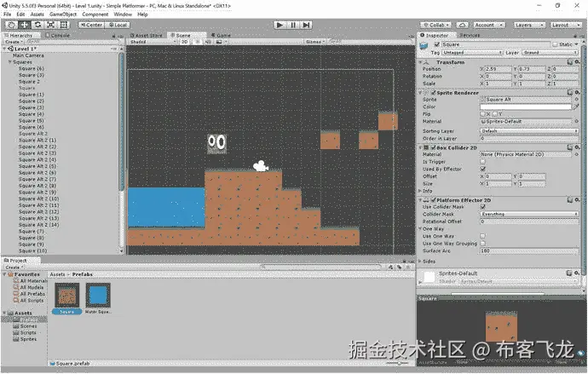Collapse the Squares group in Hierarchy
The image size is (588, 374).
[x=9, y=62]
